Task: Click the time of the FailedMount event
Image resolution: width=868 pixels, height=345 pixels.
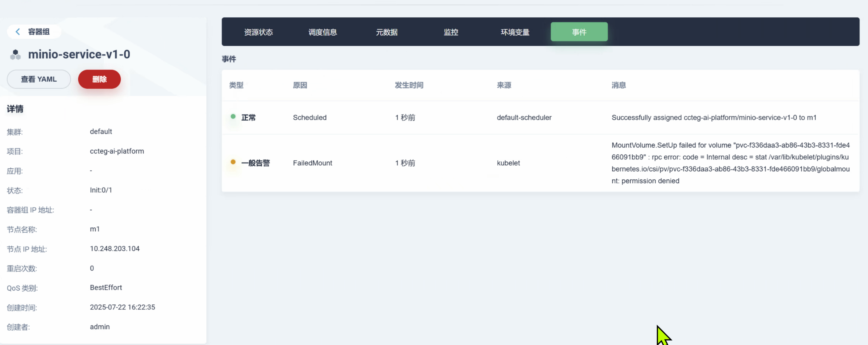Action: pyautogui.click(x=405, y=163)
